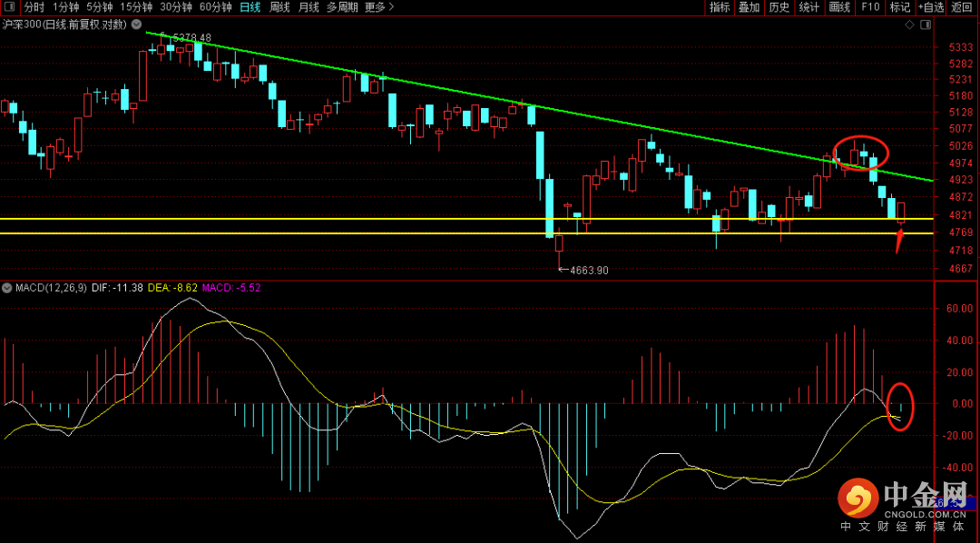Switch chart to 60分钟 period
Image resolution: width=980 pixels, height=543 pixels.
[215, 7]
